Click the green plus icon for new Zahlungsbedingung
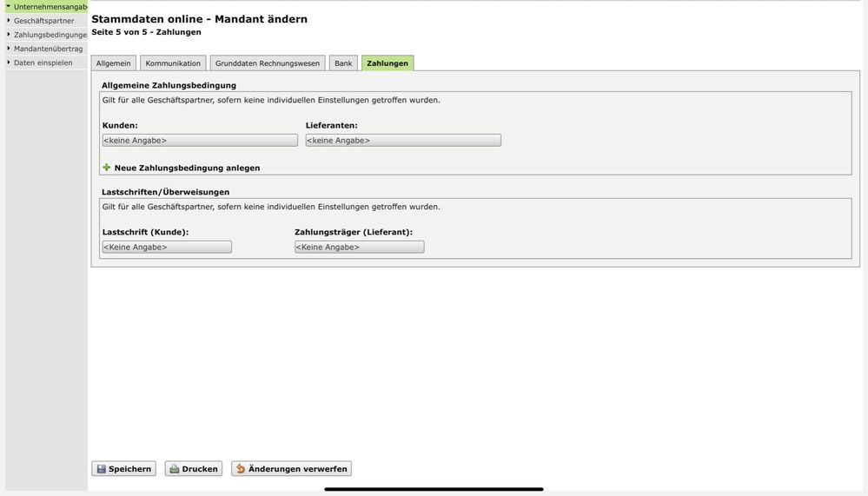Image resolution: width=868 pixels, height=496 pixels. (x=107, y=167)
